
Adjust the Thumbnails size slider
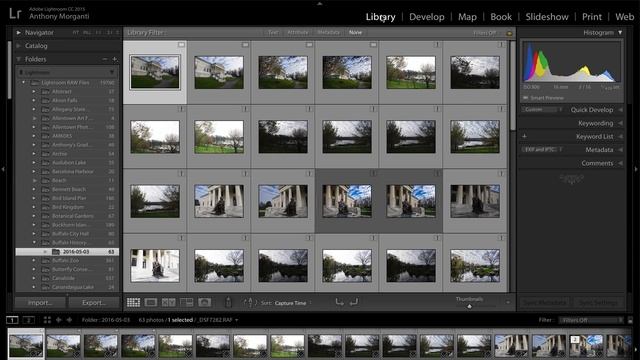click(x=469, y=306)
